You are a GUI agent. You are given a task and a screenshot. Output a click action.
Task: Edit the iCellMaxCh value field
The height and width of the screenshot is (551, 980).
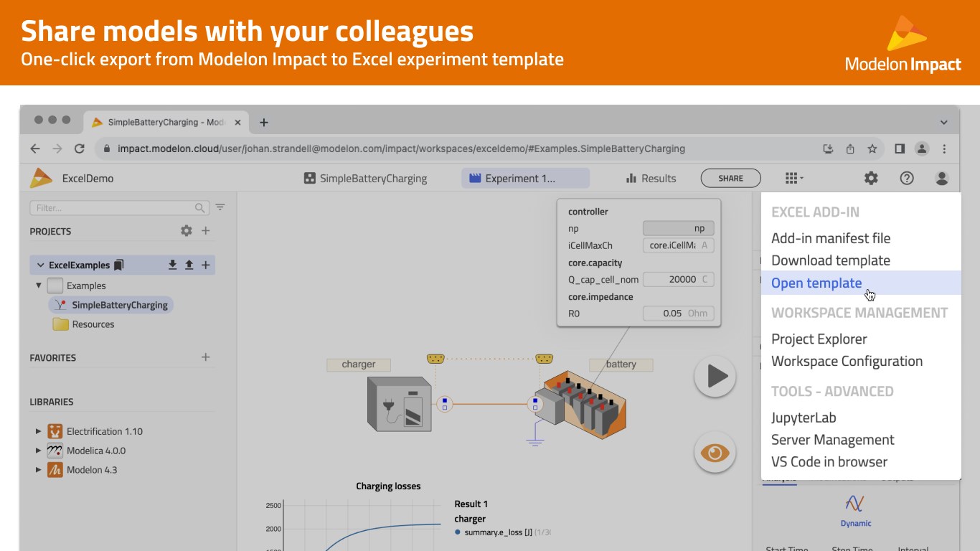[678, 245]
